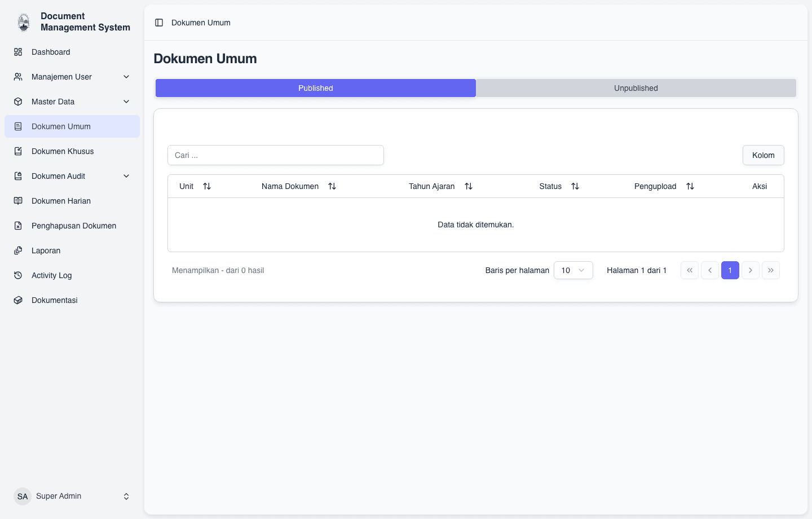Toggle the sidebar panel icon

[x=159, y=23]
